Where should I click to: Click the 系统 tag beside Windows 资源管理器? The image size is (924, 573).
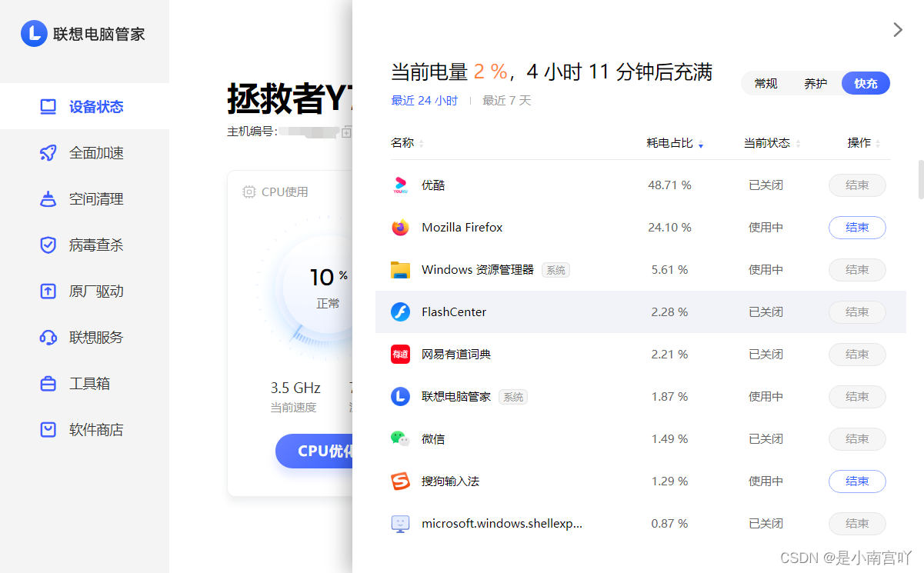555,270
